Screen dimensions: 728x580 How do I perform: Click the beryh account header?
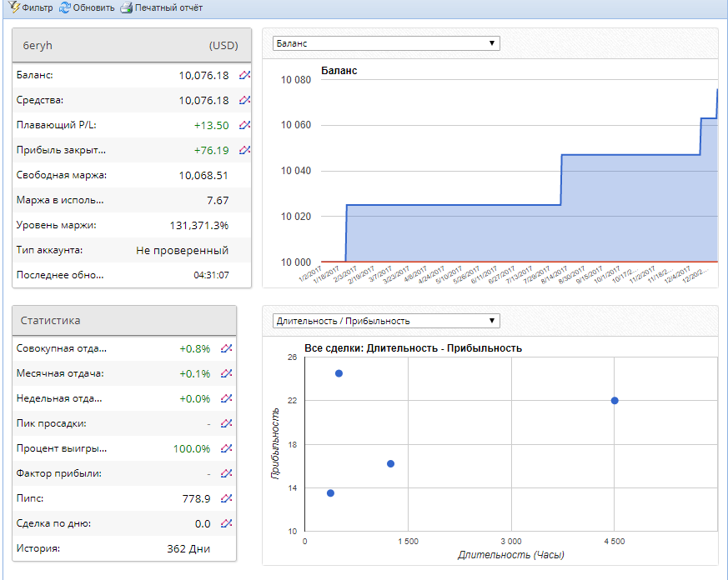[x=132, y=46]
